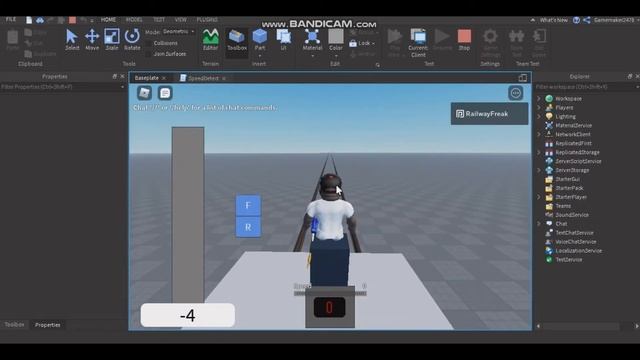The width and height of the screenshot is (640, 360).
Task: Toggle the in-game chat icon
Action: [x=165, y=93]
